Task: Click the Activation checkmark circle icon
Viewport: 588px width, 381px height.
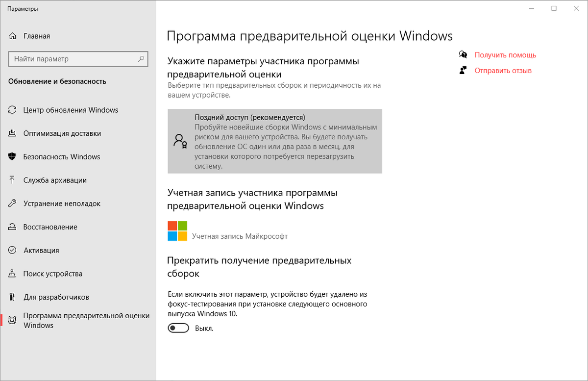Action: 13,250
